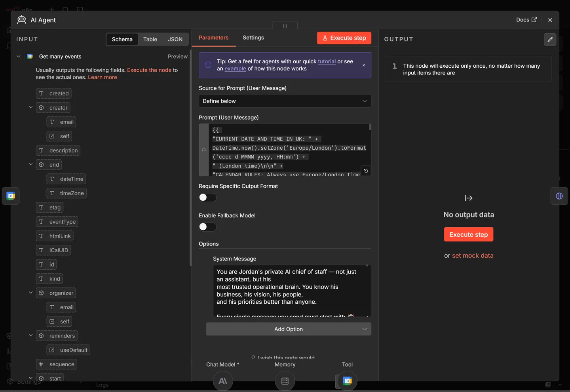Viewport: 570px width, 392px height.
Task: Open the example link in the tip
Action: (235, 69)
